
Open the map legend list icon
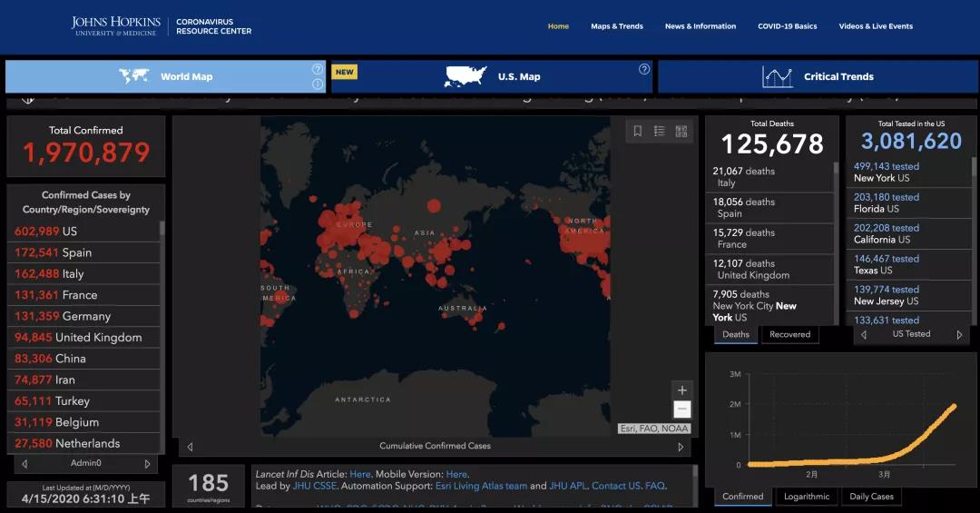[660, 132]
